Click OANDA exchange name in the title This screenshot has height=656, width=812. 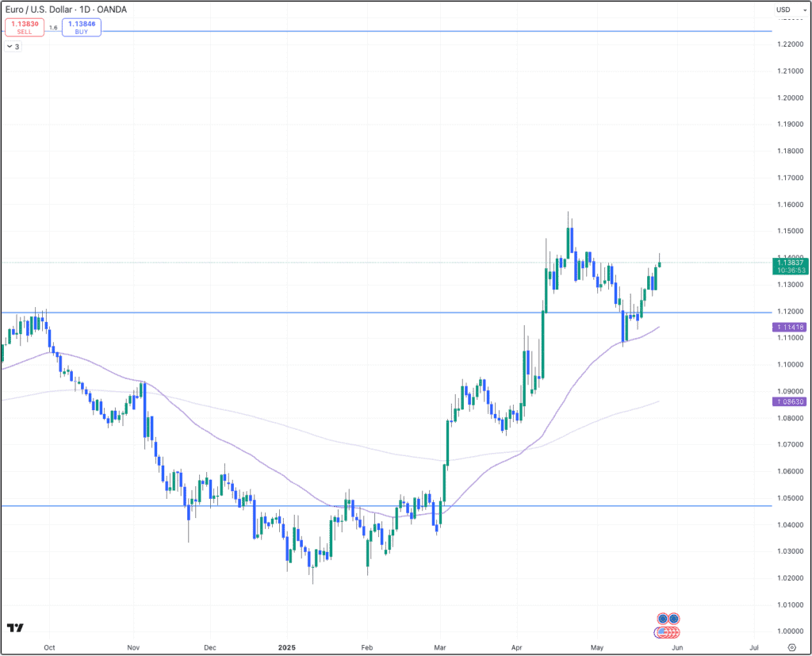click(112, 10)
